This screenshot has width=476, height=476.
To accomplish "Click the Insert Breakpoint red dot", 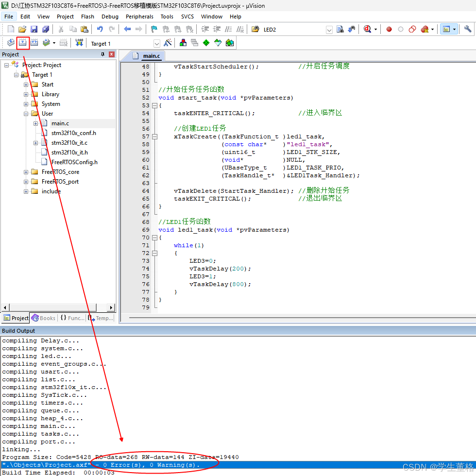I will (x=389, y=29).
